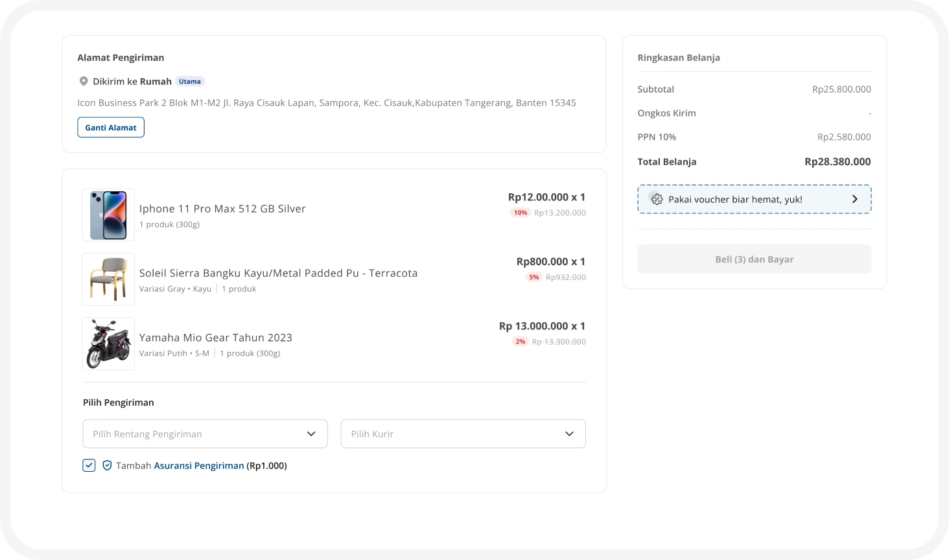Click the voucher badge icon
949x560 pixels.
point(657,200)
